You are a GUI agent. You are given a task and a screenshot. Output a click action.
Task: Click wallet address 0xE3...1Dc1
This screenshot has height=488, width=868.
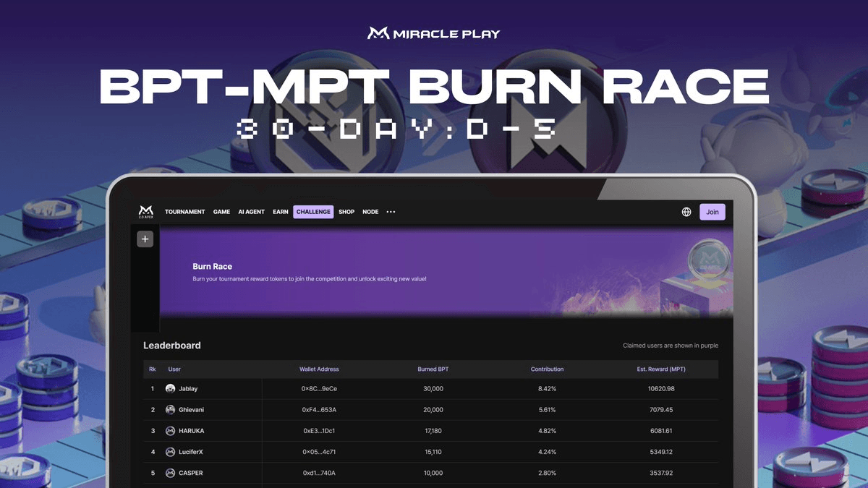[319, 431]
